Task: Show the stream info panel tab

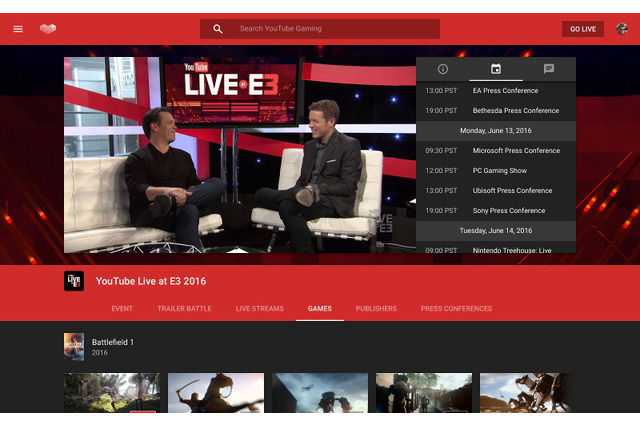Action: (443, 69)
